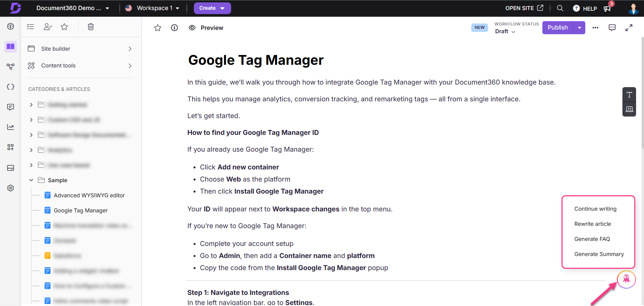This screenshot has height=306, width=644.
Task: Expand the Site builder section
Action: [x=80, y=49]
